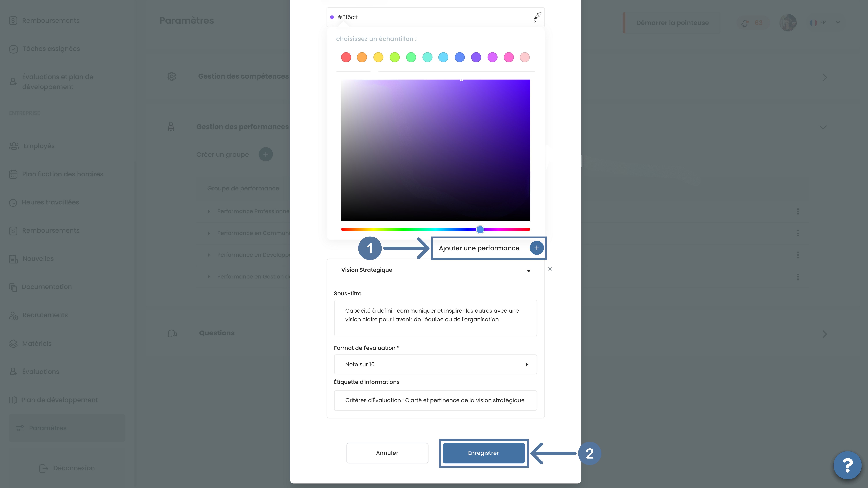Select the sky blue color swatch

coord(443,57)
